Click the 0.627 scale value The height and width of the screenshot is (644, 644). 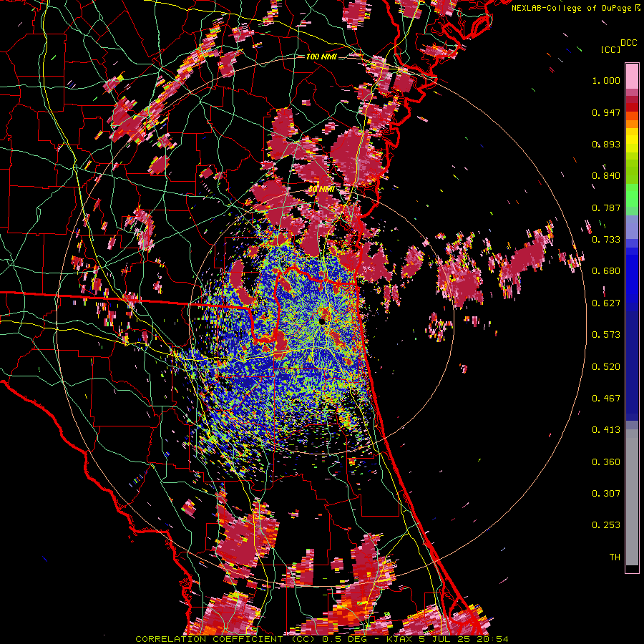click(x=606, y=303)
